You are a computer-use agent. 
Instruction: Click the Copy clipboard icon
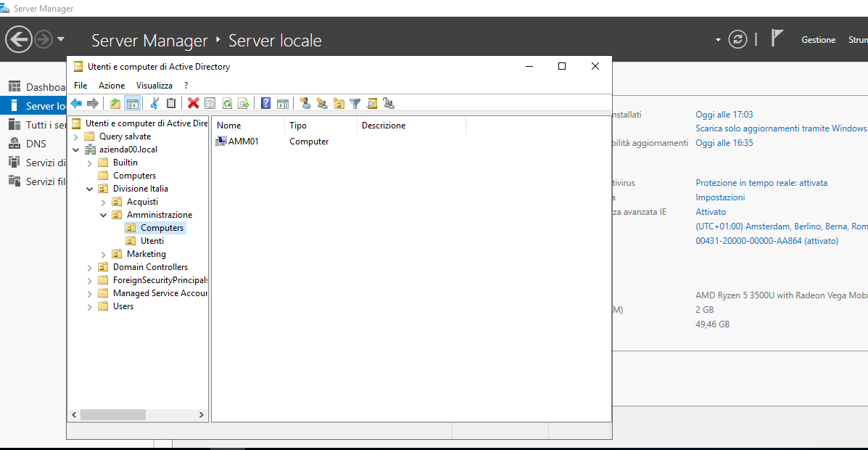point(171,103)
